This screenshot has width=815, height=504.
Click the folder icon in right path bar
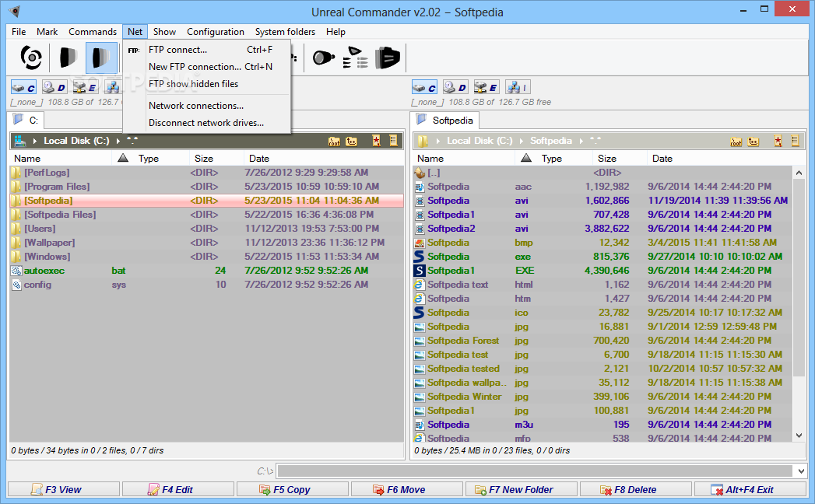(423, 141)
